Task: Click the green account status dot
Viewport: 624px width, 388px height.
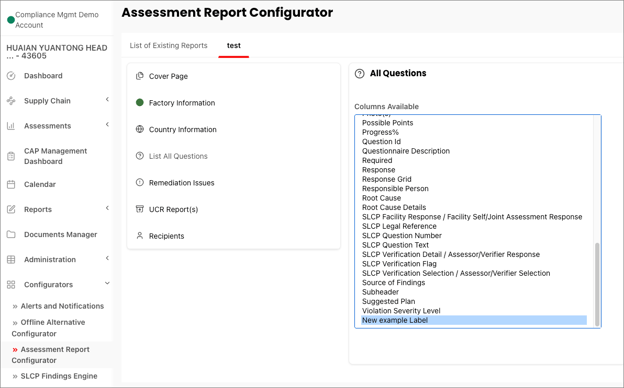Action: tap(11, 20)
